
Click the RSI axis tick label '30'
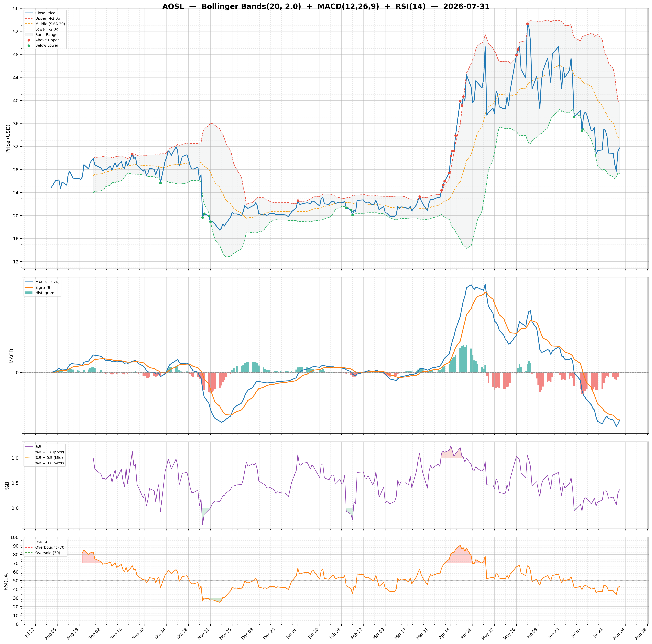click(16, 598)
